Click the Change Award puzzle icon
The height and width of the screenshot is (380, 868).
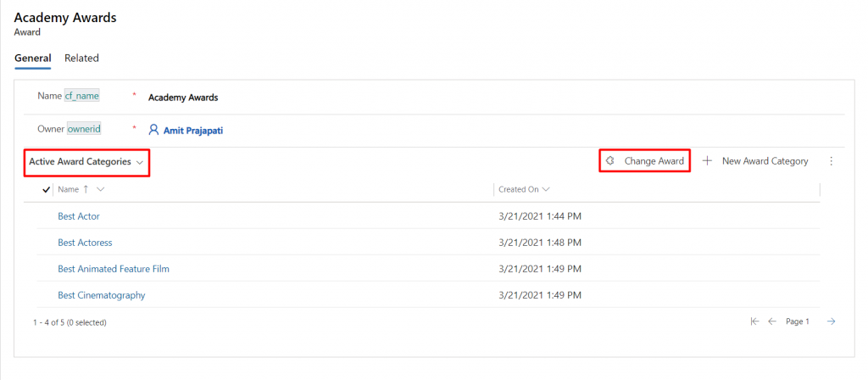(610, 161)
